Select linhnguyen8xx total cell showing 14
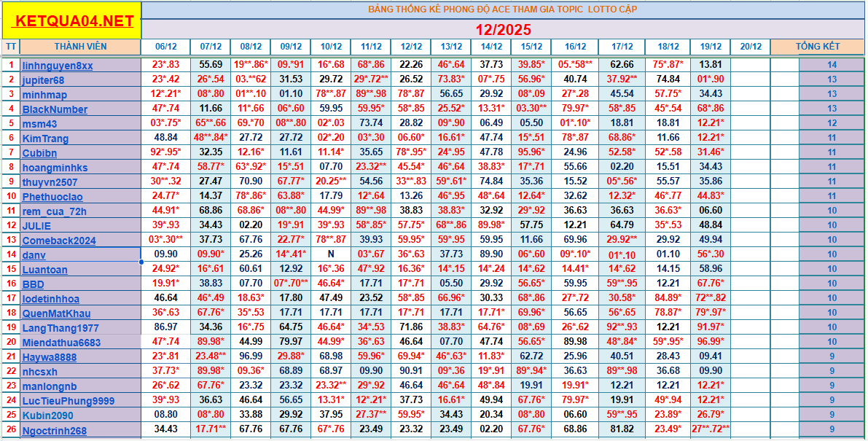 click(x=832, y=66)
